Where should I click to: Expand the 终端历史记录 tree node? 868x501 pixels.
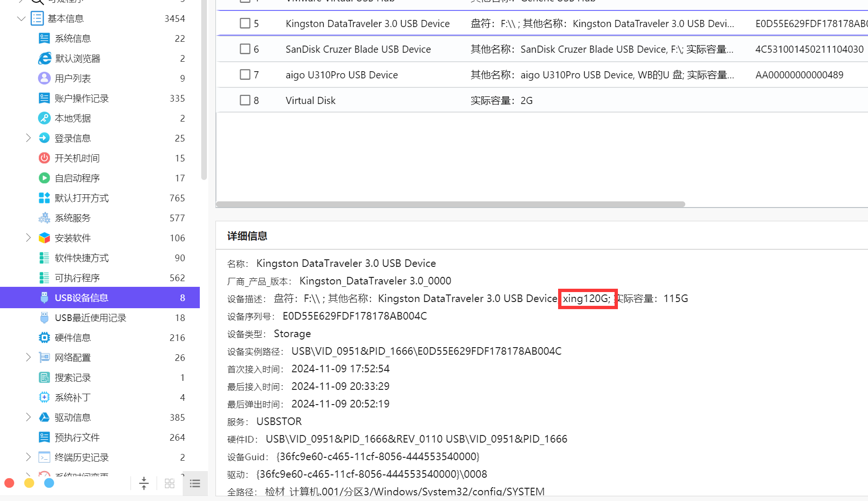pos(28,457)
